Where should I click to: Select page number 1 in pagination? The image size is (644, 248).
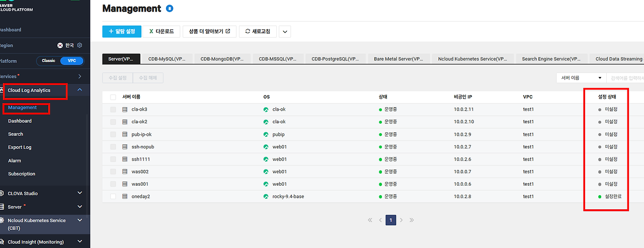click(x=391, y=220)
